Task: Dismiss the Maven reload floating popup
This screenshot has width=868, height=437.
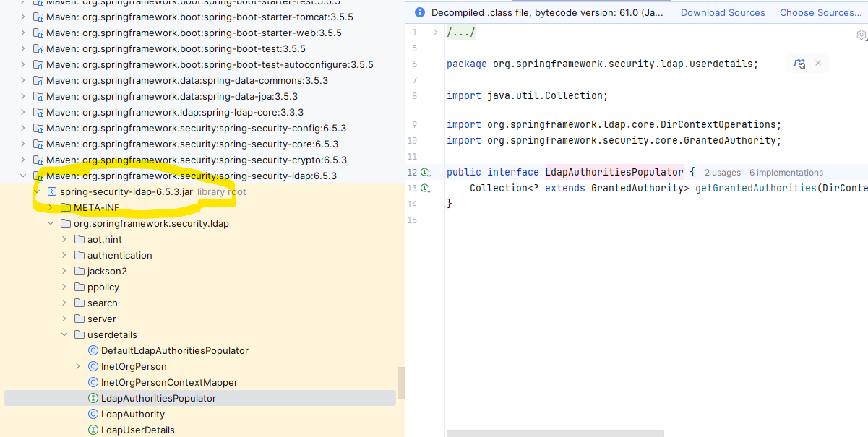Action: point(818,64)
